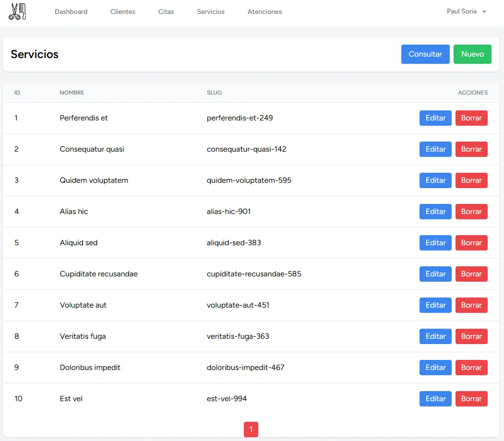Delete the Consequatur quasi service
This screenshot has width=504, height=441.
471,149
